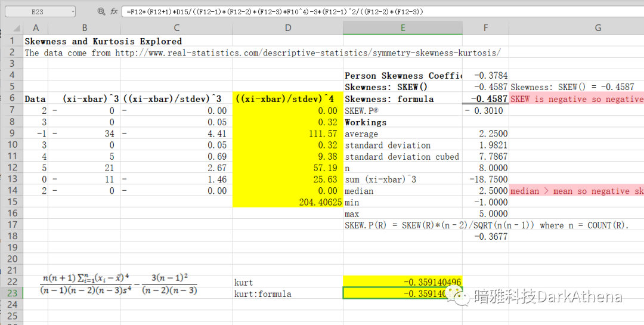The image size is (644, 325).
Task: Click the 'Data' column heading
Action: (x=35, y=98)
